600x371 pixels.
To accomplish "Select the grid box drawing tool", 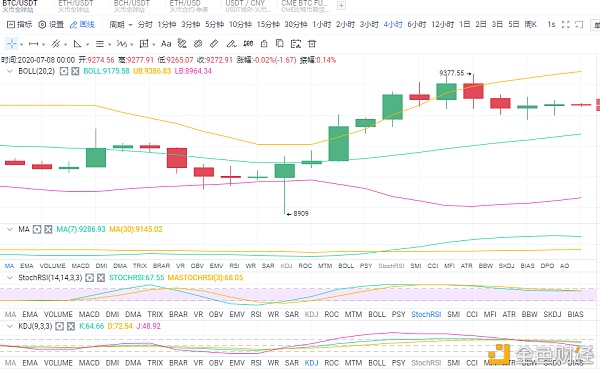I will coord(144,44).
